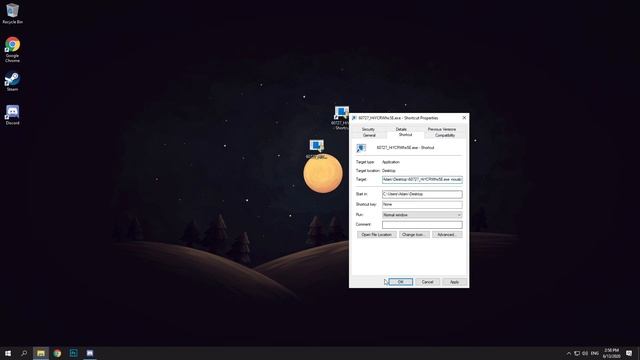640x360 pixels.
Task: Select the Google Chrome desktop icon
Action: (12, 49)
